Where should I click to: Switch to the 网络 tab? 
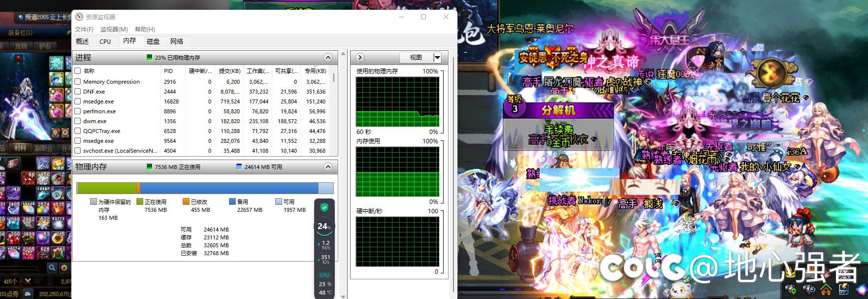click(177, 41)
